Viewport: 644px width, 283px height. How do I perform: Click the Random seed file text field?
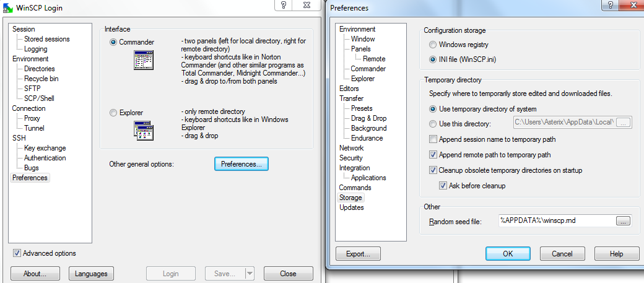pos(557,221)
